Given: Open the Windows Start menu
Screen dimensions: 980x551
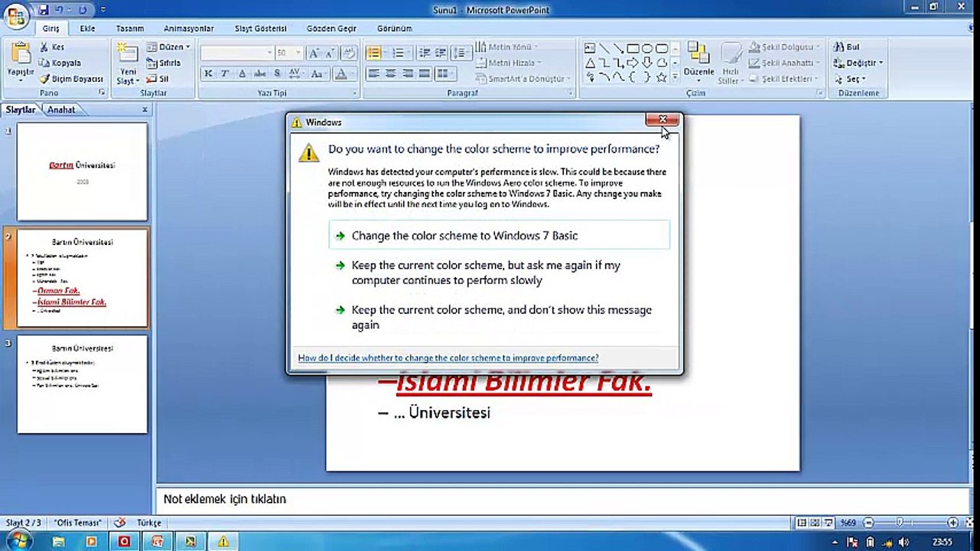Looking at the screenshot, I should coord(18,541).
